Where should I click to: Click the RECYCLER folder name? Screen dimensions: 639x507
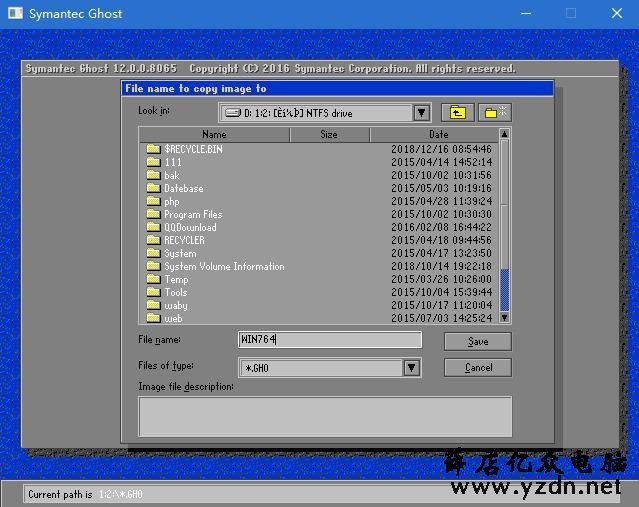tap(184, 240)
